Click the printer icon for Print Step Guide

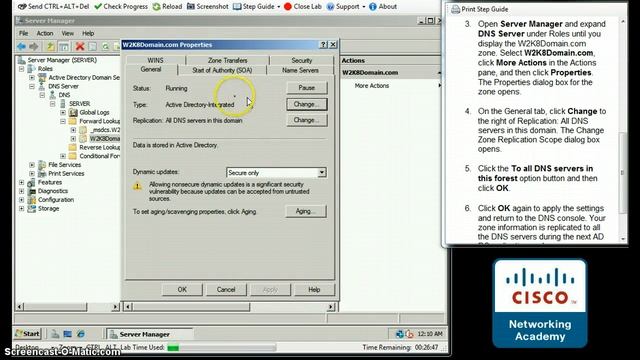[456, 9]
